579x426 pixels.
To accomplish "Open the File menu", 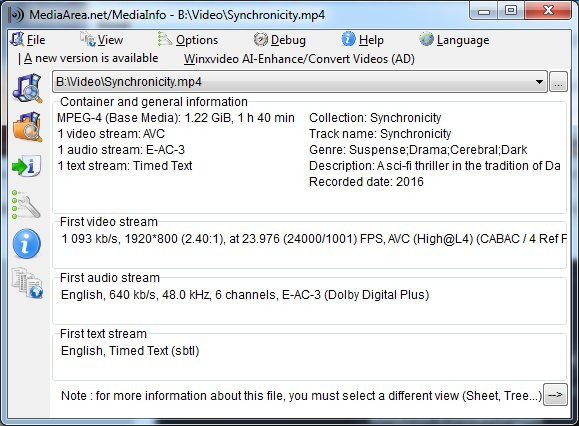I will 35,40.
